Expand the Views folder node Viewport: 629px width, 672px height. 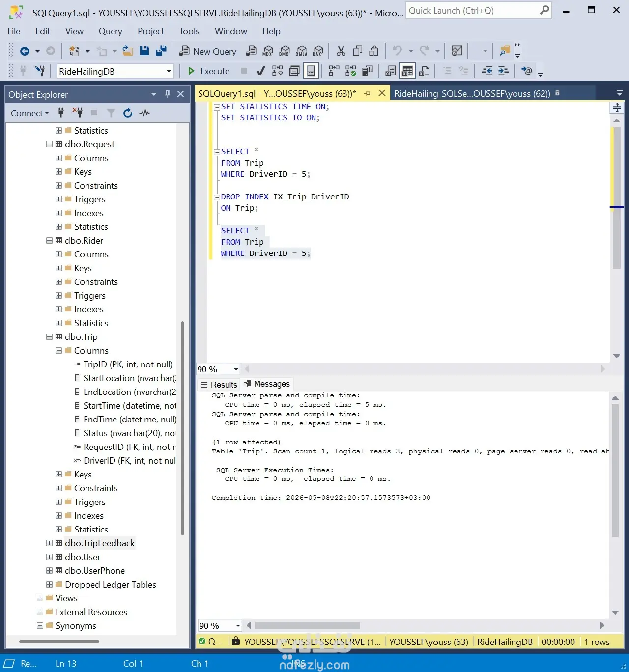click(40, 598)
